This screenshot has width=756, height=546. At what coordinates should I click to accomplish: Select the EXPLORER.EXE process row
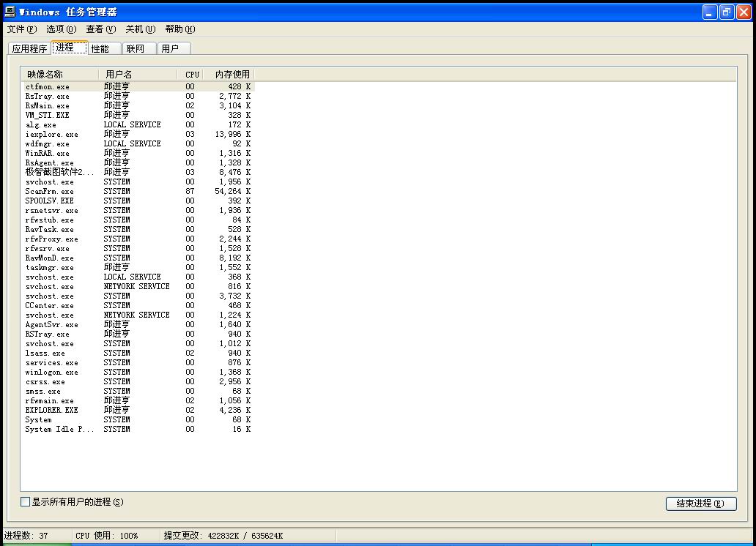[51, 411]
